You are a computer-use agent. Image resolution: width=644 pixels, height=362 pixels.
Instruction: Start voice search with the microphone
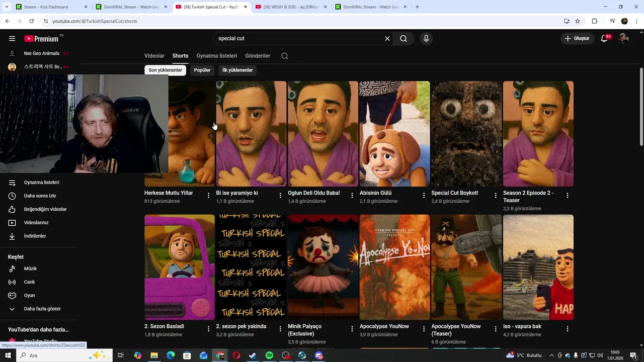(426, 39)
